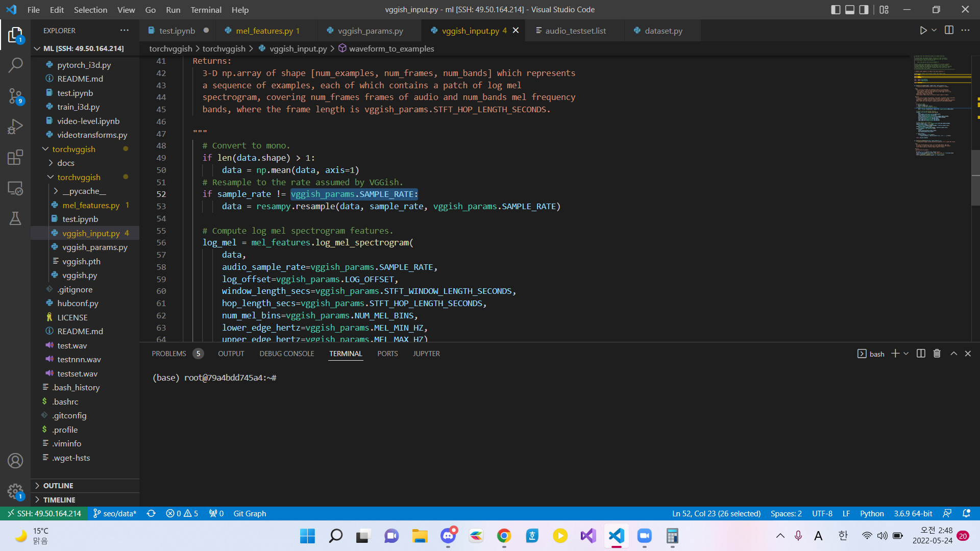Viewport: 980px width, 551px height.
Task: Split the editor using the split icon
Action: pos(949,30)
